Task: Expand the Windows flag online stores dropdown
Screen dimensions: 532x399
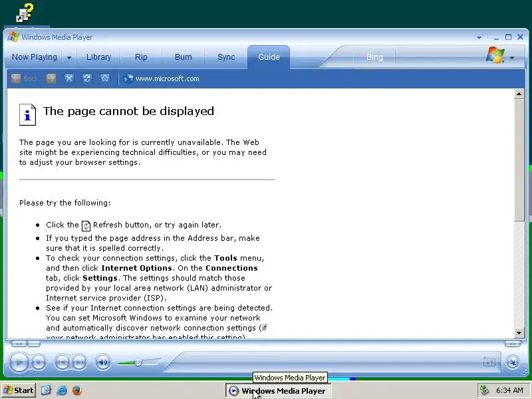Action: [x=512, y=58]
